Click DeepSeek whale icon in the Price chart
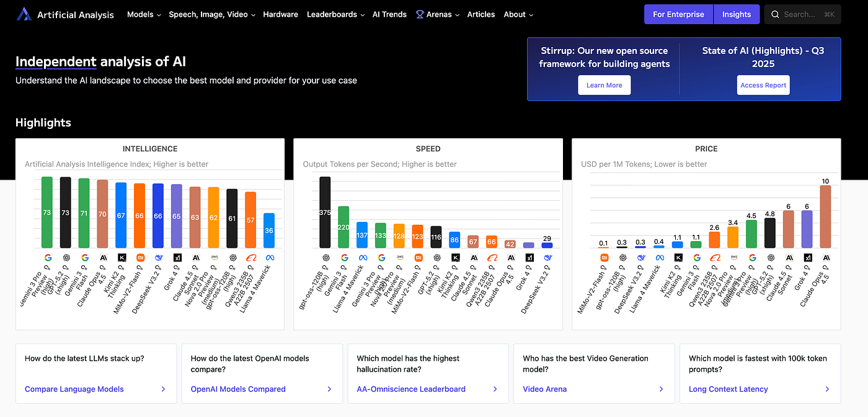 (x=641, y=258)
